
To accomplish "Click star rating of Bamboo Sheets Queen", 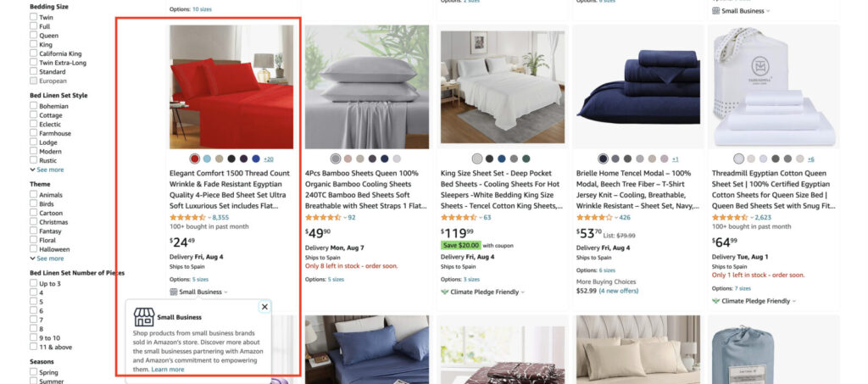I will 323,218.
